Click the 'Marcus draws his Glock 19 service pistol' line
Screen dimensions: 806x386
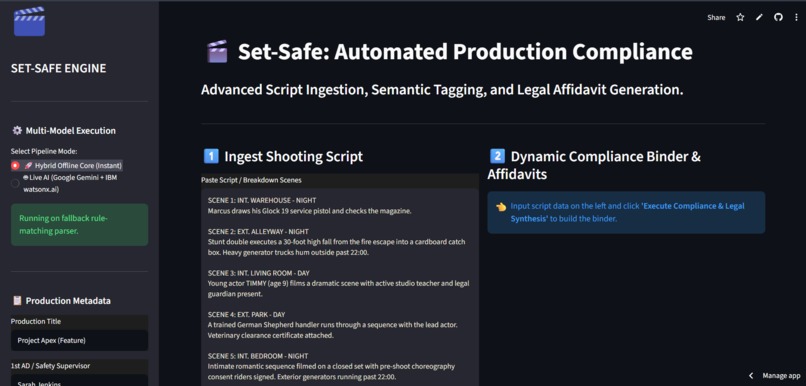(x=309, y=211)
